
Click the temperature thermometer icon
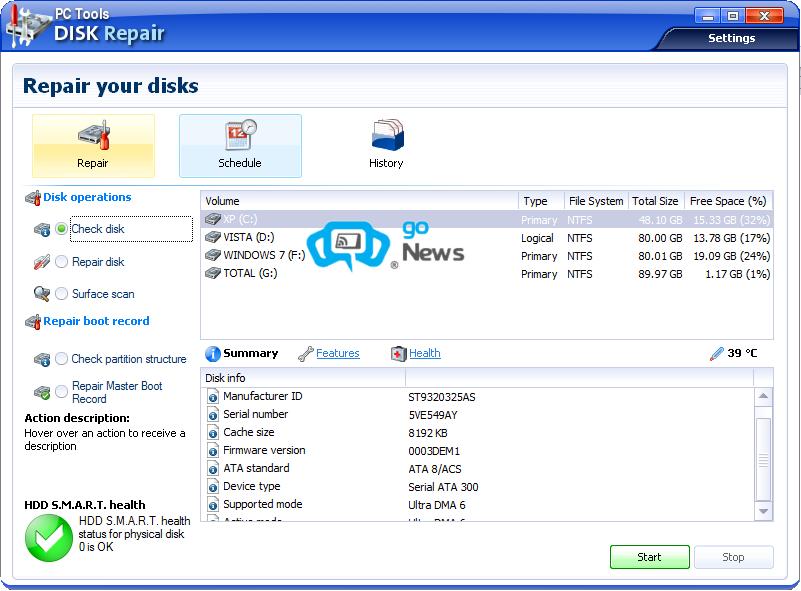[717, 353]
